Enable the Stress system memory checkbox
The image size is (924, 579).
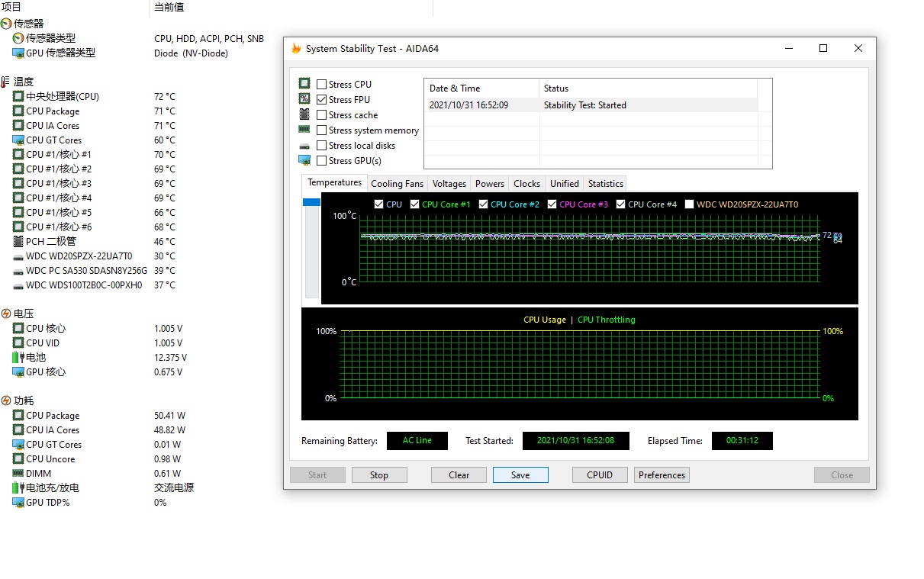tap(321, 130)
